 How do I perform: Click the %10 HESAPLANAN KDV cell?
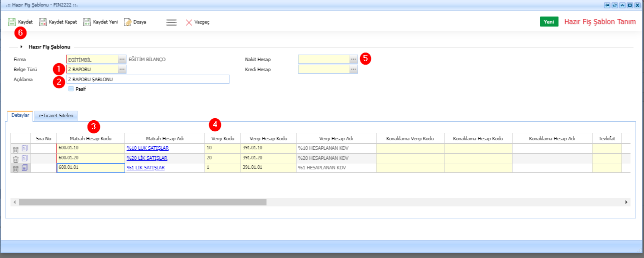point(336,148)
